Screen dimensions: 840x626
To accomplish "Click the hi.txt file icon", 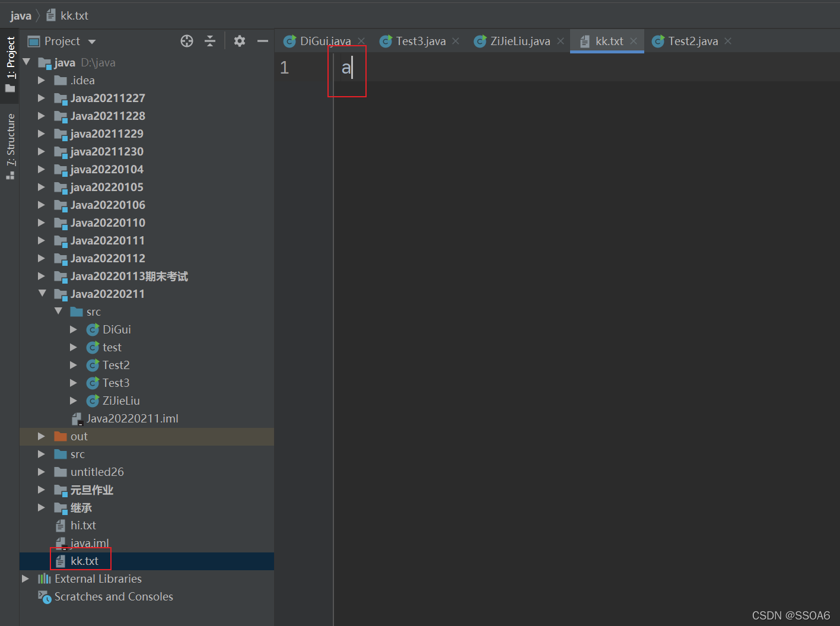I will pyautogui.click(x=61, y=526).
